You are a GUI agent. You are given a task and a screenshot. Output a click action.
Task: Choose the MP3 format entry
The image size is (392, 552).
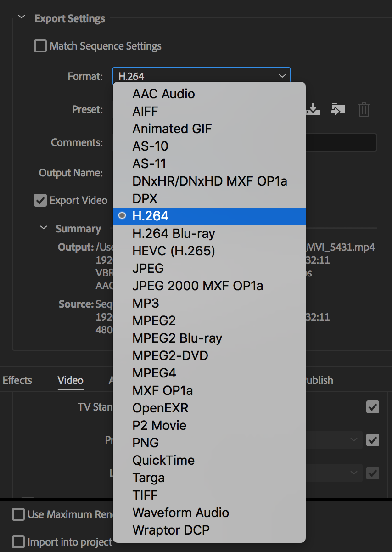(x=146, y=303)
